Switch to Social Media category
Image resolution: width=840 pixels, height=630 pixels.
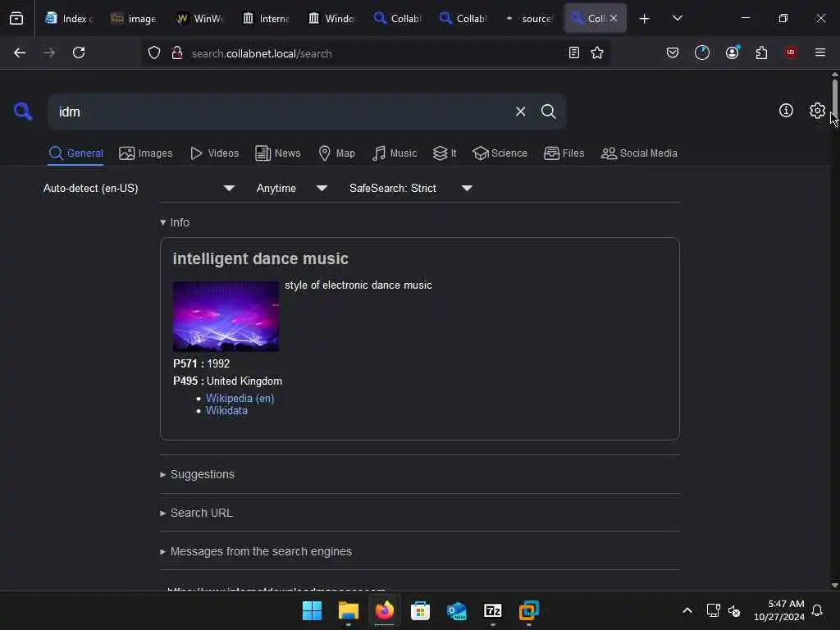639,153
